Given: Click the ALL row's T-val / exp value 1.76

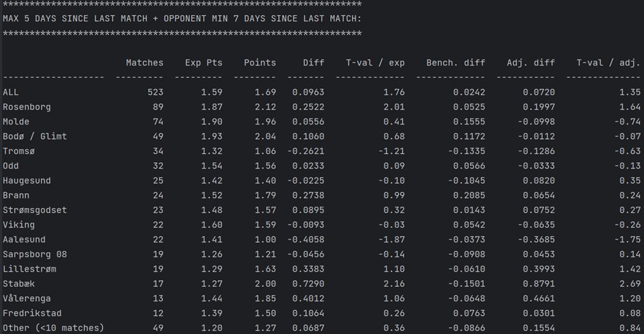Looking at the screenshot, I should 394,92.
